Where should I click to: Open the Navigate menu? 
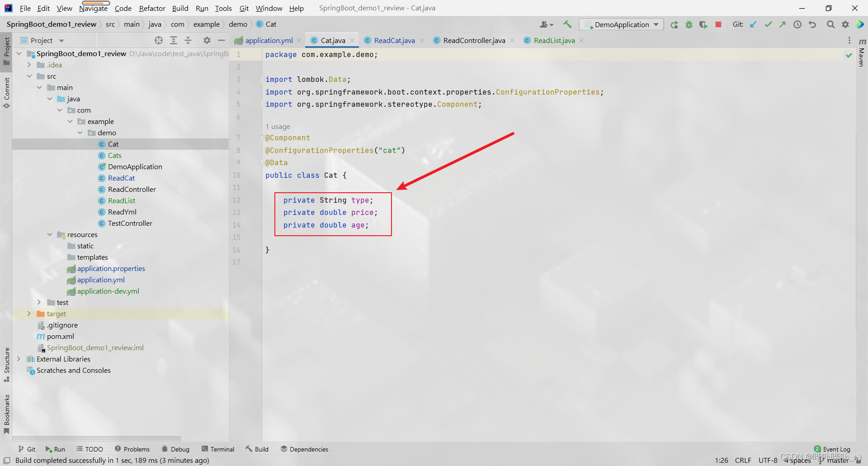pos(93,8)
